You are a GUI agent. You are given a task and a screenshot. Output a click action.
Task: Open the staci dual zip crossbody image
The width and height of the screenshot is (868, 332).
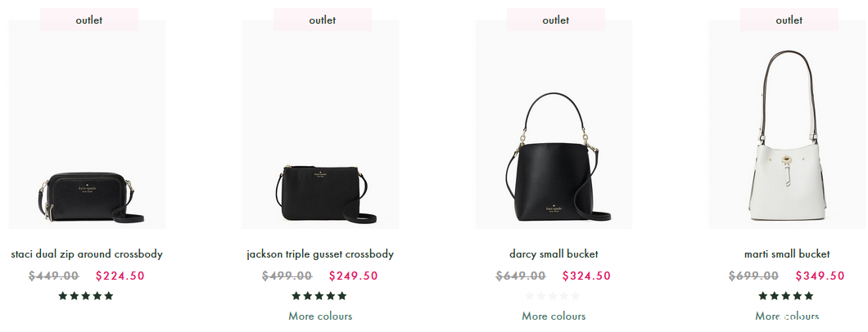click(x=87, y=124)
